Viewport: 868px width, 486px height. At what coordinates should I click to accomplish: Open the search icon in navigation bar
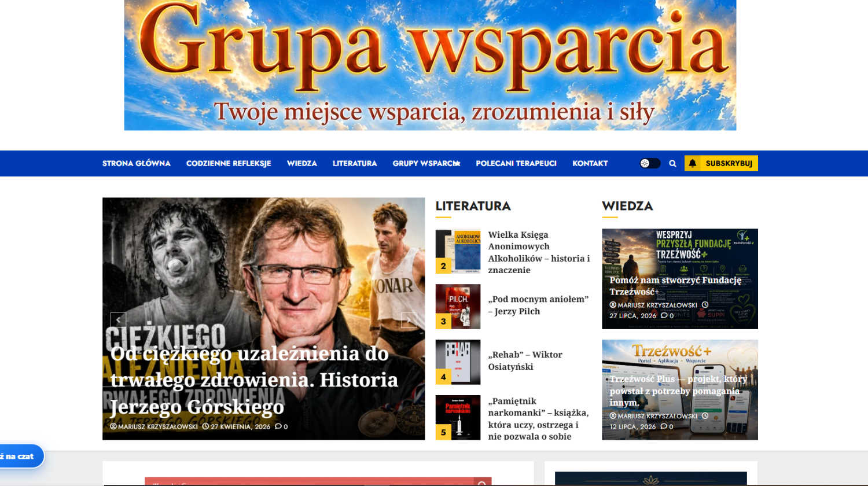tap(672, 164)
